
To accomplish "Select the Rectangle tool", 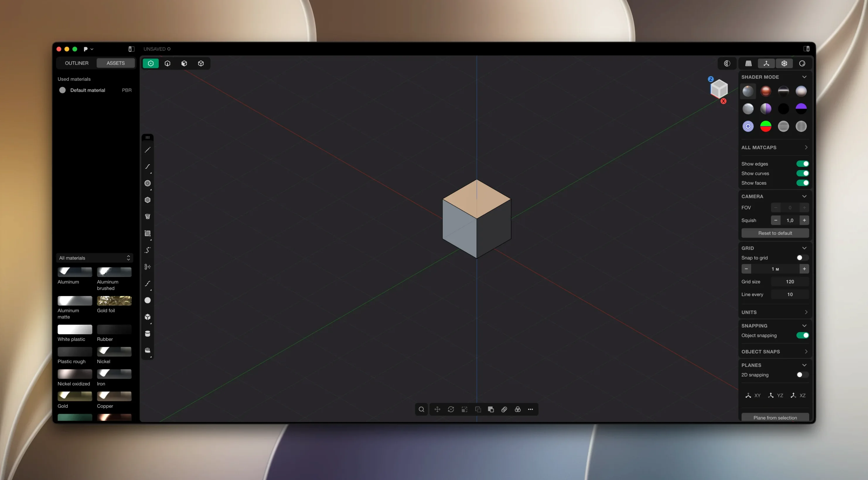I will click(x=147, y=233).
